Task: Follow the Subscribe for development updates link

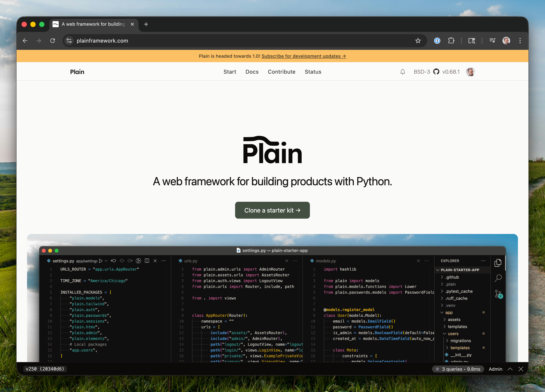Action: tap(304, 56)
